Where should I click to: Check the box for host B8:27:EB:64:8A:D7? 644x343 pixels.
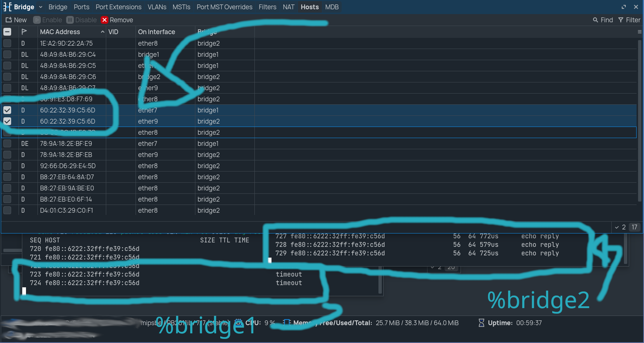(7, 177)
